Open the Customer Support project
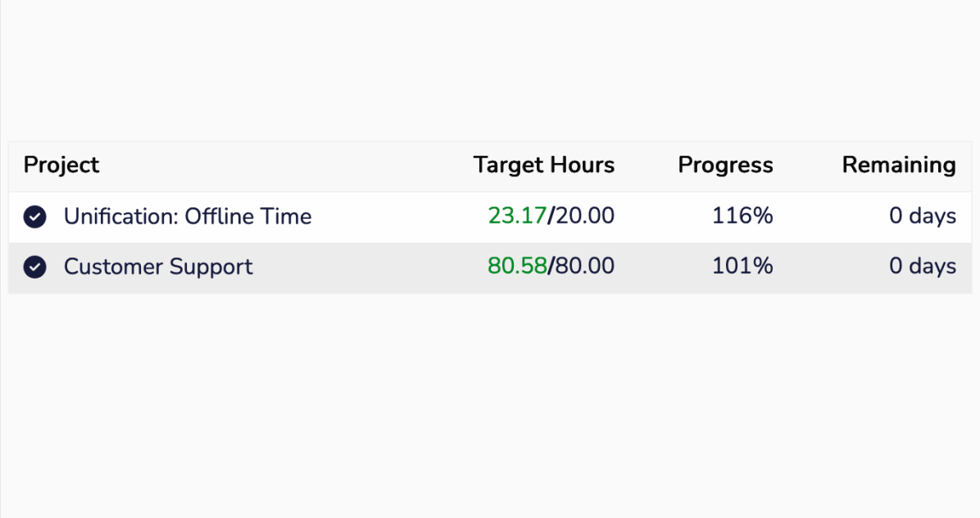 [158, 267]
